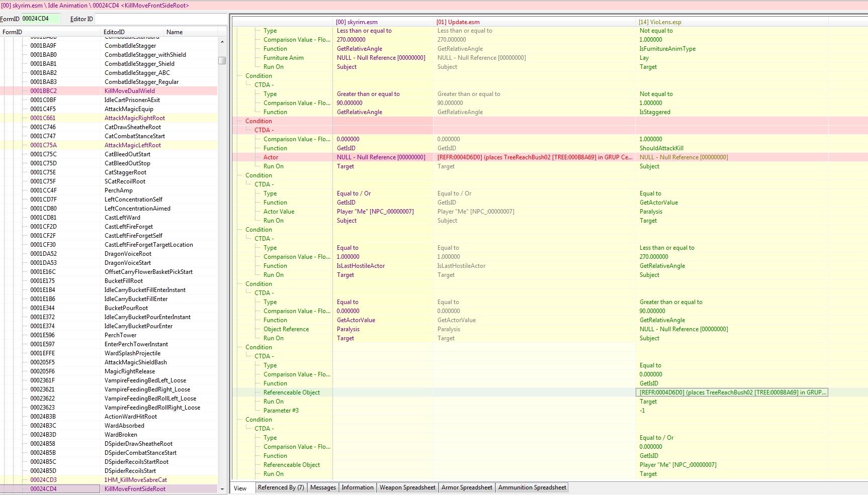
Task: Select the TreeReachBush02 REFR cell under VioLens.esp
Action: 731,392
